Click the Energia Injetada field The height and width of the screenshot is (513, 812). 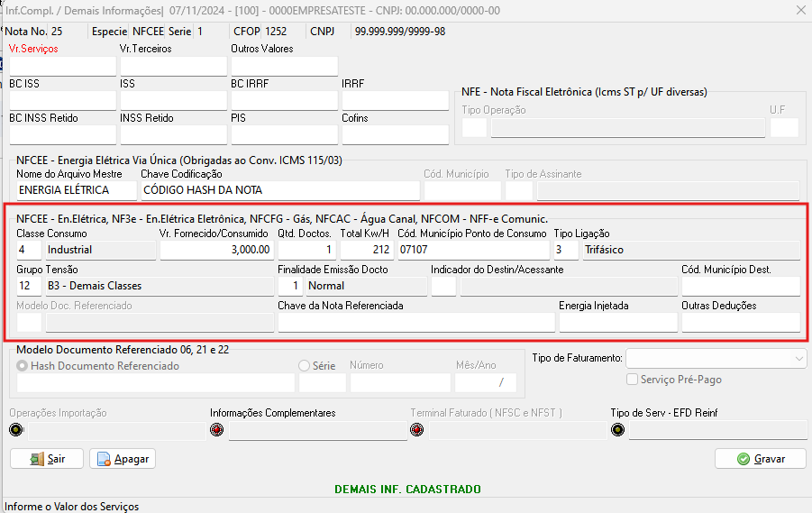(x=618, y=322)
